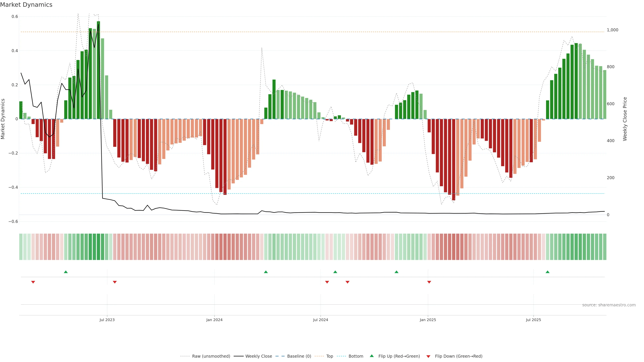
Task: Click the Market Dynamics chart title
Action: 26,5
